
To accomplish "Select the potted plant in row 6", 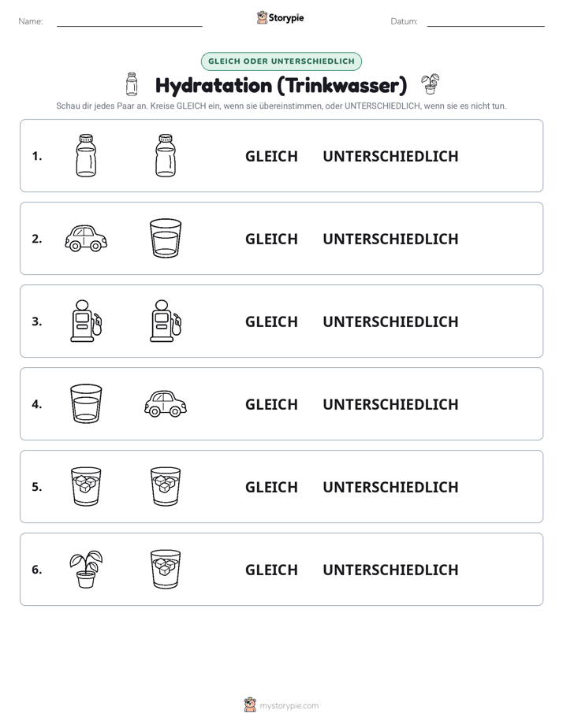I will (86, 569).
